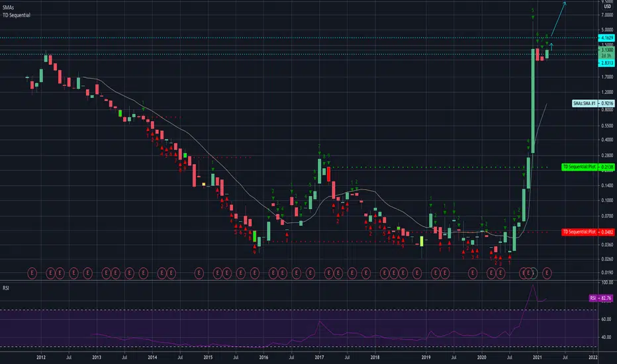Click the 0.0260 price scale value
Viewport: 617px width, 364px height.
607,259
